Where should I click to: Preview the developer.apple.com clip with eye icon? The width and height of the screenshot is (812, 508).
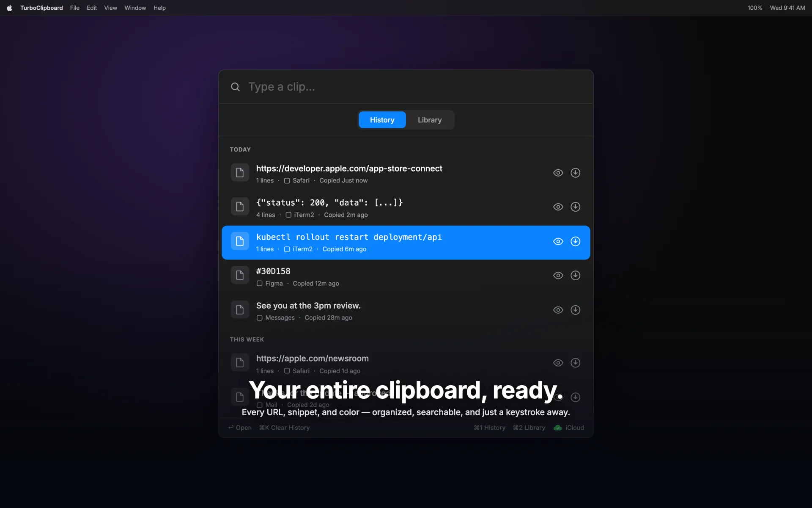click(558, 173)
